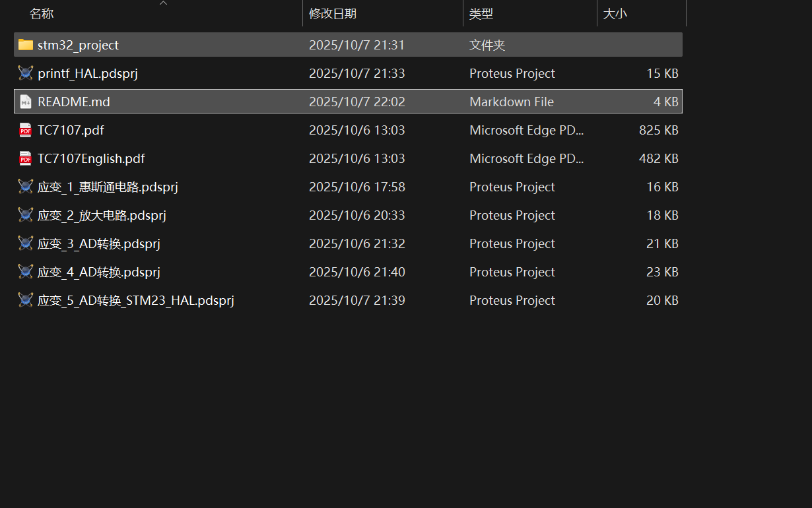
Task: Click the 21 KB size cell
Action: pos(662,243)
